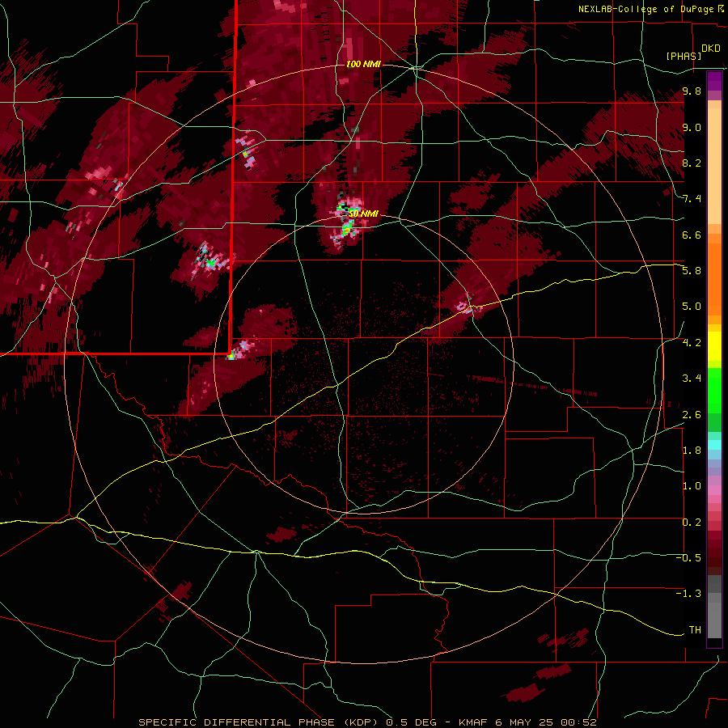
Task: Click the 5.0 color scale value
Action: pyautogui.click(x=692, y=307)
